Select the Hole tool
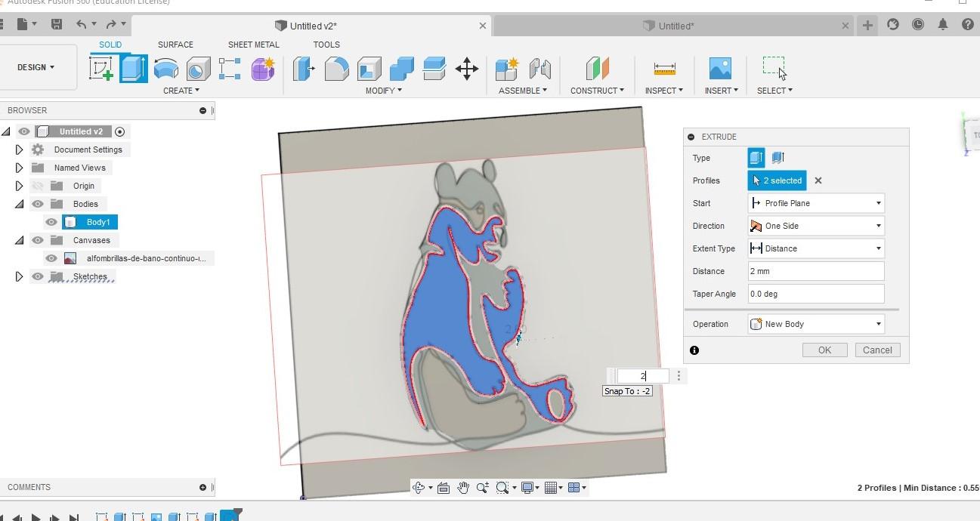 [x=198, y=69]
